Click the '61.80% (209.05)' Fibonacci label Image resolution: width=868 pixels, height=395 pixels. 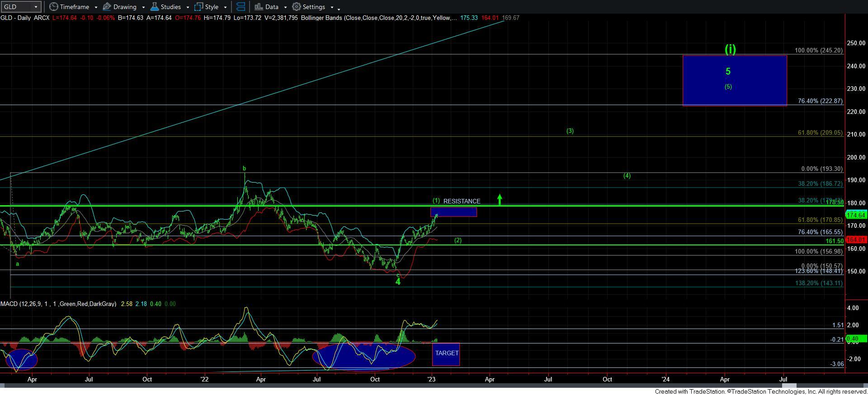click(820, 133)
